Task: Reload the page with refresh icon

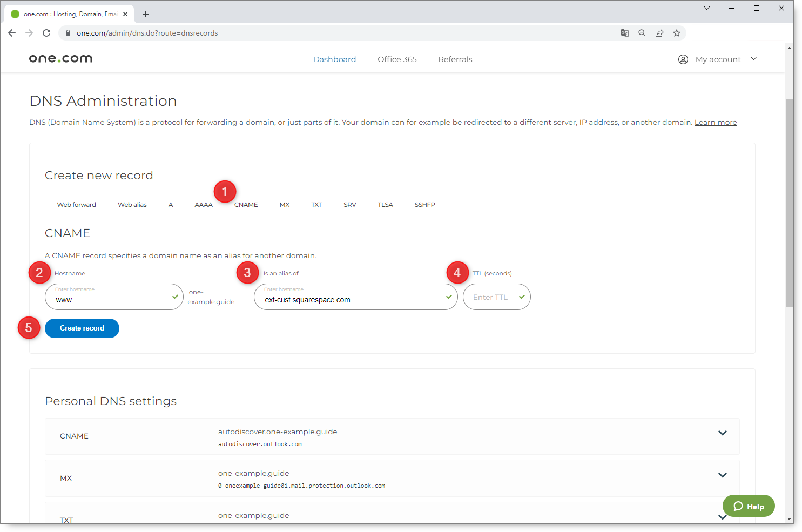Action: [46, 33]
